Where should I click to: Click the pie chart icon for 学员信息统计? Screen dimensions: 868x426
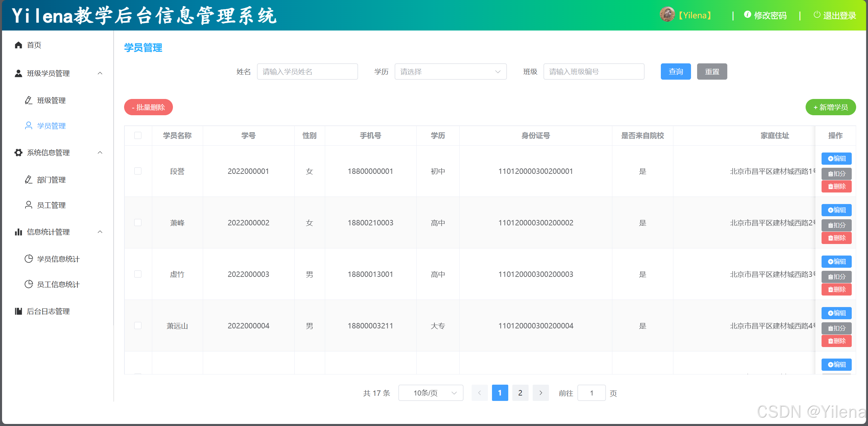[x=29, y=259]
